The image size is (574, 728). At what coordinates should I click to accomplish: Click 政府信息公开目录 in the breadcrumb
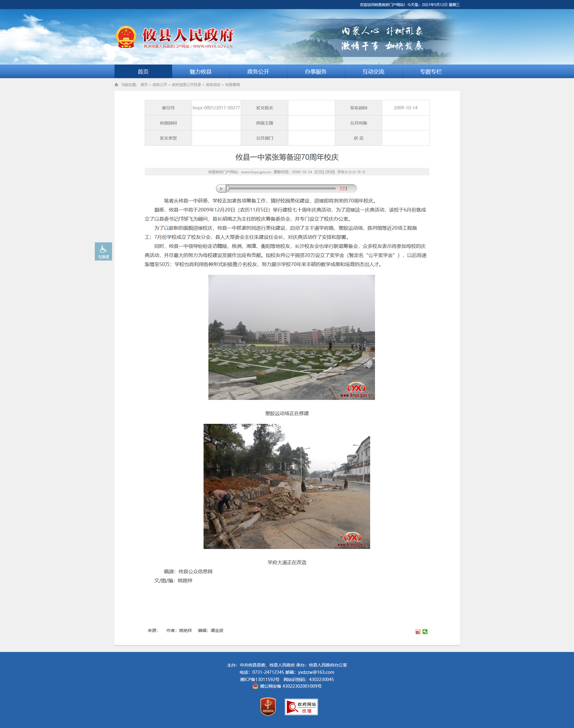(186, 85)
